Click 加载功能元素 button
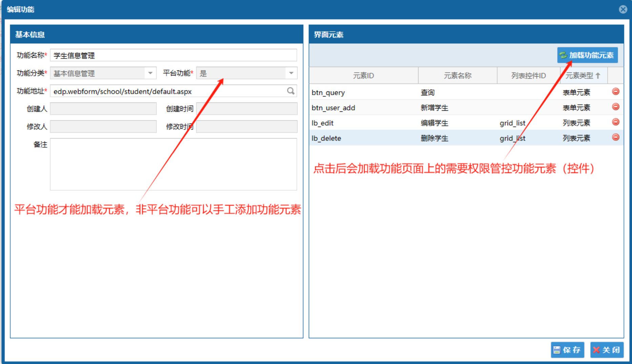632x364 pixels. pos(587,55)
